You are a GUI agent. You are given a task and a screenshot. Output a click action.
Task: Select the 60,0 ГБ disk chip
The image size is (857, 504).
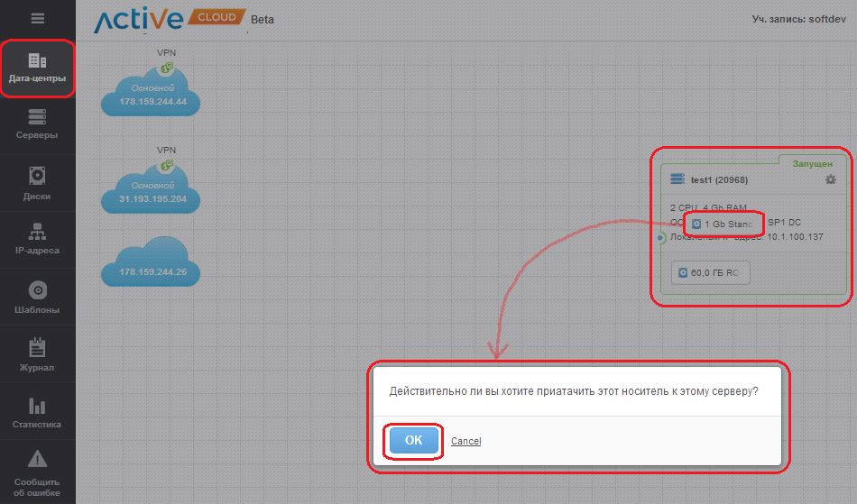click(x=710, y=272)
